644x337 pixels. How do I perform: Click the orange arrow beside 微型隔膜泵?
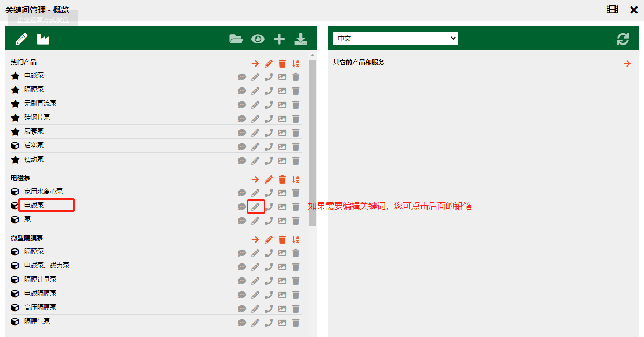[x=255, y=239]
